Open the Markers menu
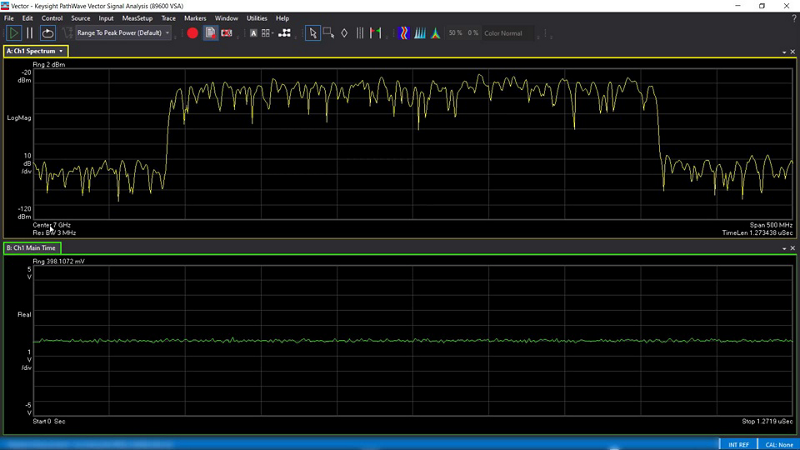The image size is (800, 450). (195, 18)
